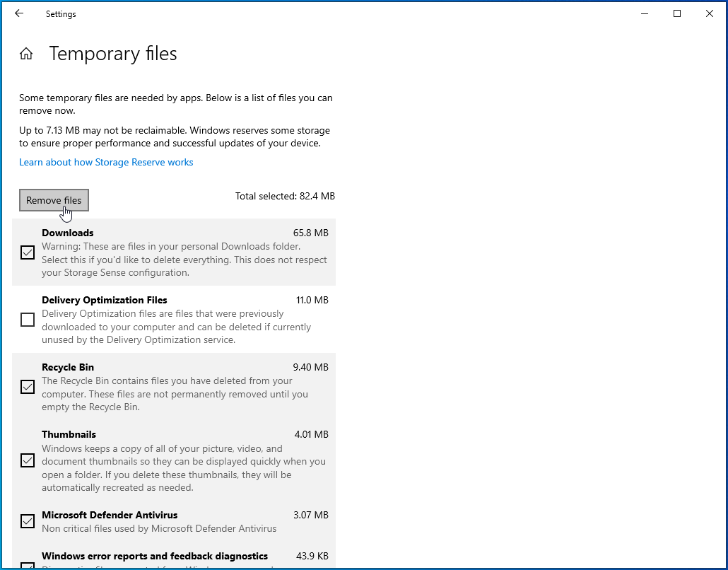Screen dimensions: 728x570
Task: Maximize the Settings window
Action: [677, 13]
